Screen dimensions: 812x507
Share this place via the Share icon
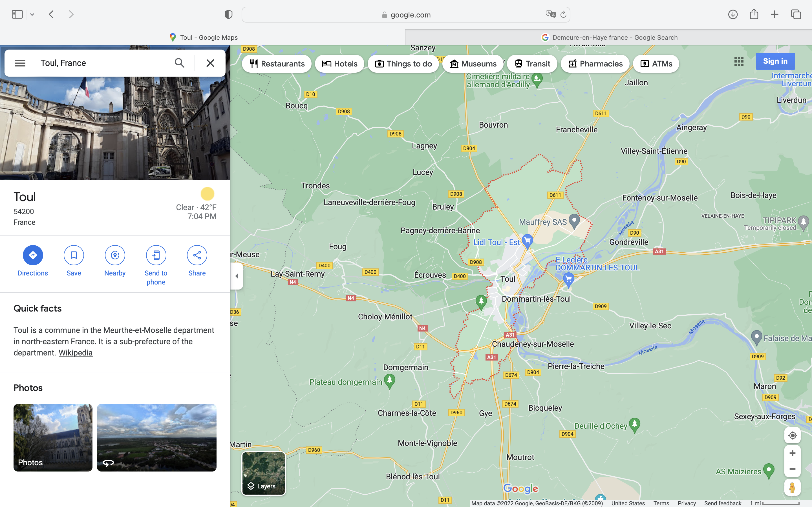(x=197, y=255)
